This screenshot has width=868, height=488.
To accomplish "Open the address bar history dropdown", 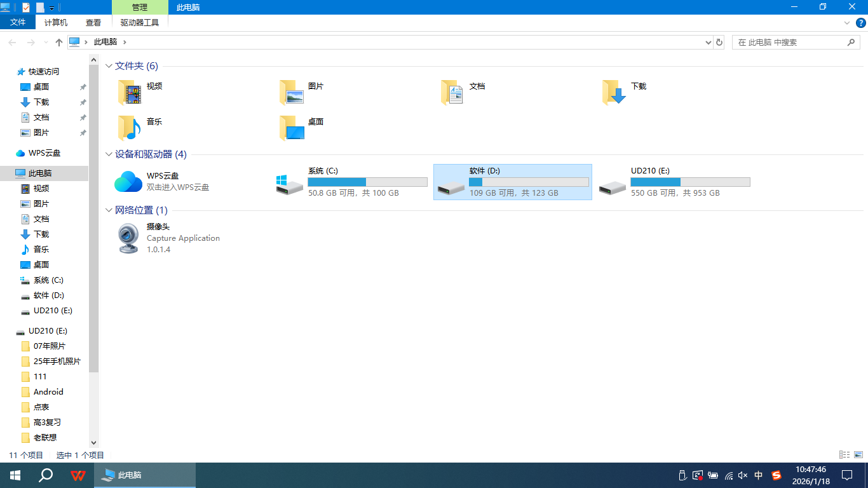I will pos(709,43).
